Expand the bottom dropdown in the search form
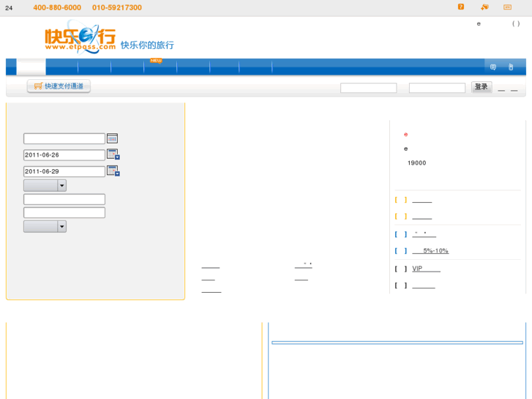532x399 pixels. [x=45, y=226]
